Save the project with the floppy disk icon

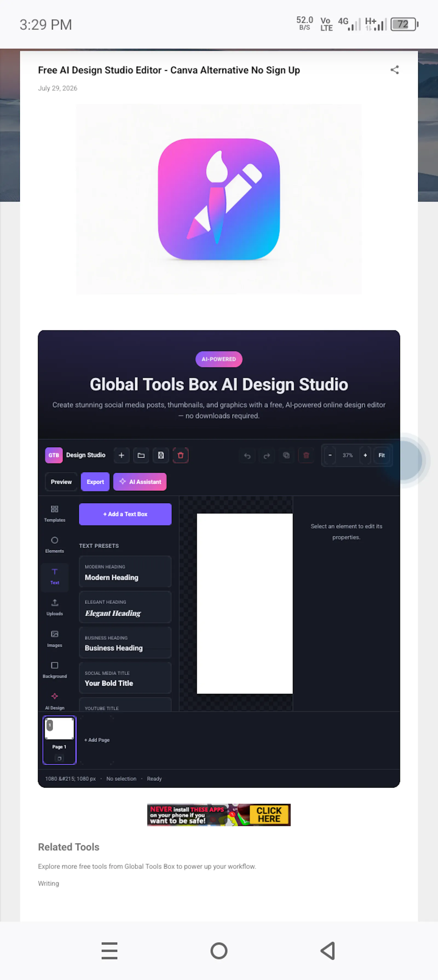pyautogui.click(x=161, y=455)
